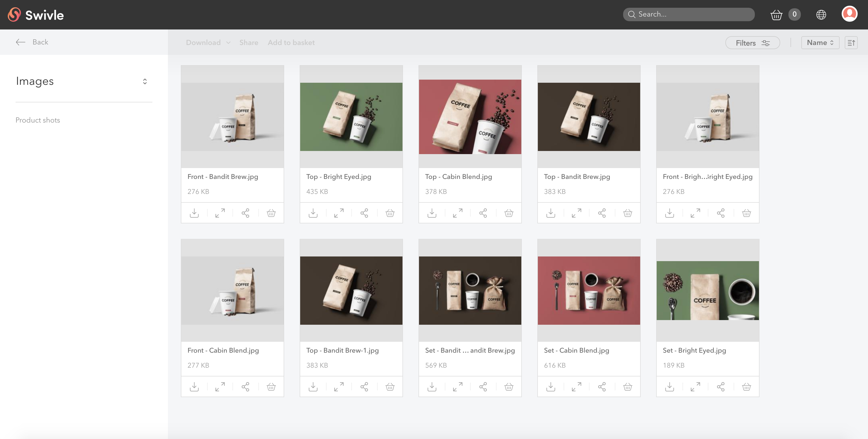Expand Set - Bandit Brew image preview
Viewport: 868px width, 439px height.
click(x=458, y=387)
